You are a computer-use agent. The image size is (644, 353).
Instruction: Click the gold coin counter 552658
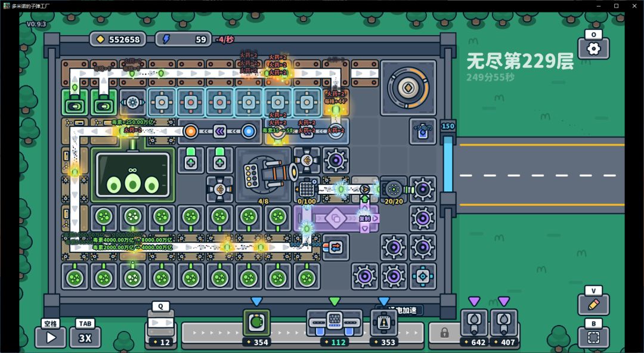pos(118,39)
